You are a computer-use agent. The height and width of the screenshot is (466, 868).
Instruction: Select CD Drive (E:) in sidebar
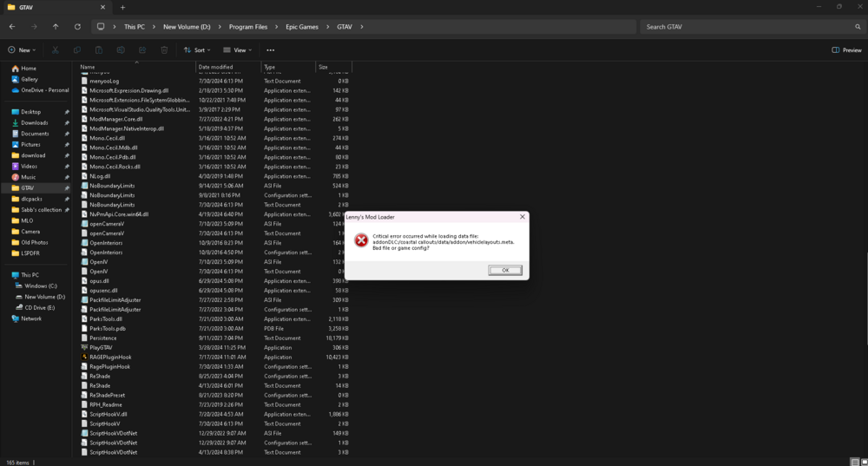[x=35, y=308]
